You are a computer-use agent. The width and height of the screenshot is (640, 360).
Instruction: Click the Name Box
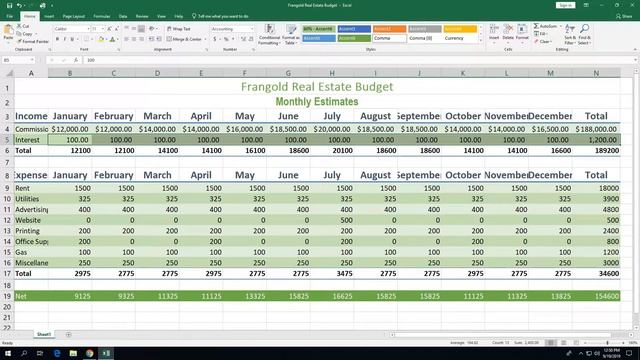click(x=18, y=60)
